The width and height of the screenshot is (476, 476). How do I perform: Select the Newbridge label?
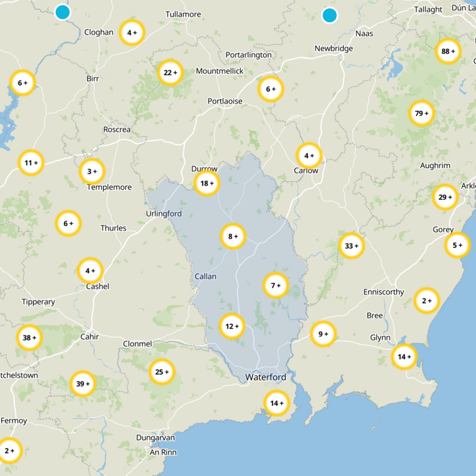coord(334,49)
